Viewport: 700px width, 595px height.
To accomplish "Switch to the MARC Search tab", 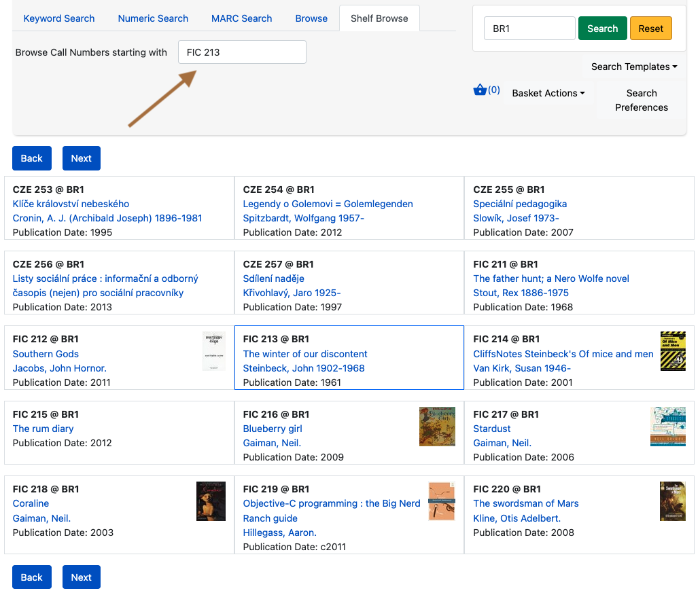I will point(241,18).
